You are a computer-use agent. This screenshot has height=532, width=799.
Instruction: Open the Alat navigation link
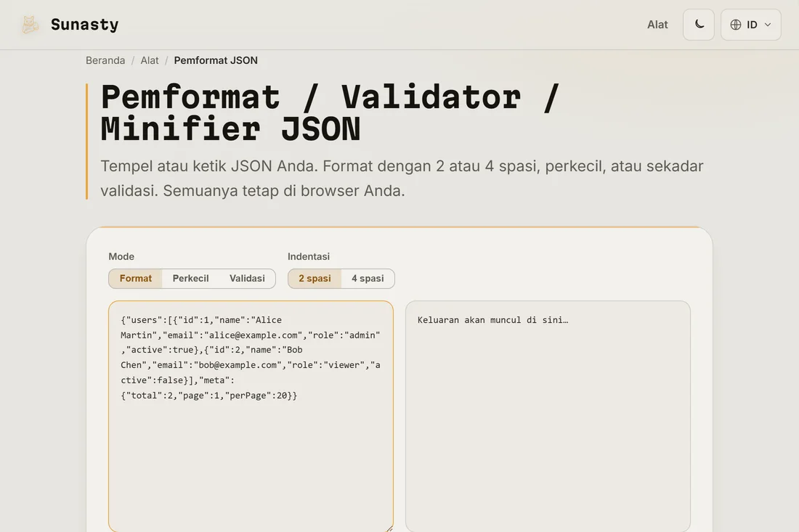657,25
